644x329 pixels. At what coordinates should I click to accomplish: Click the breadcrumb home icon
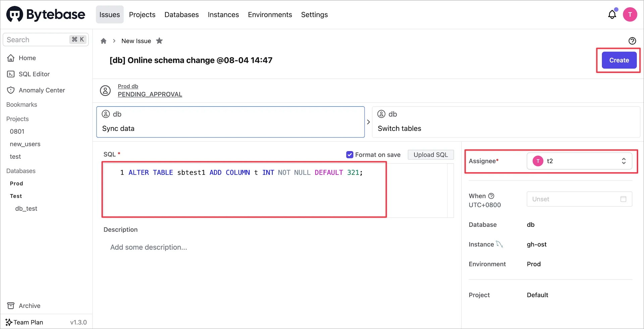click(x=104, y=41)
